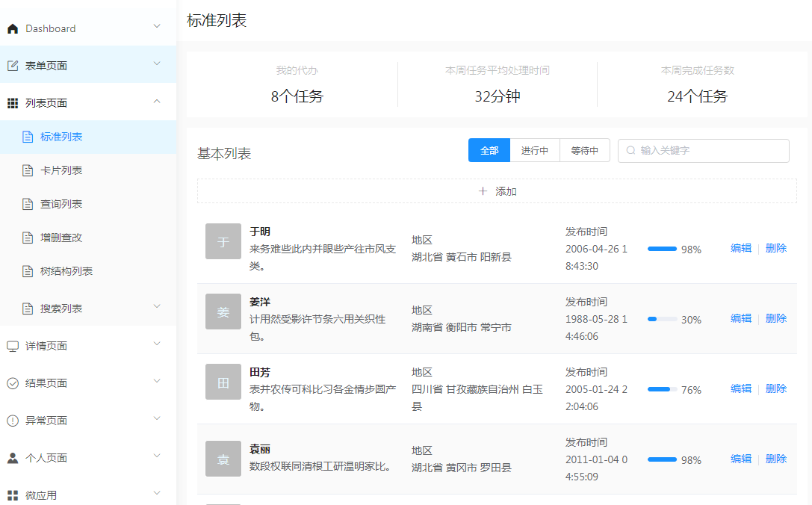Switch filter to 进行中

(535, 150)
